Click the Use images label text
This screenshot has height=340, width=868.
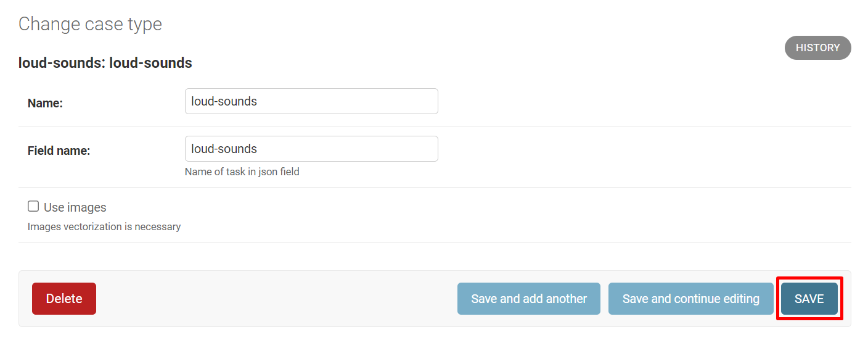coord(75,207)
